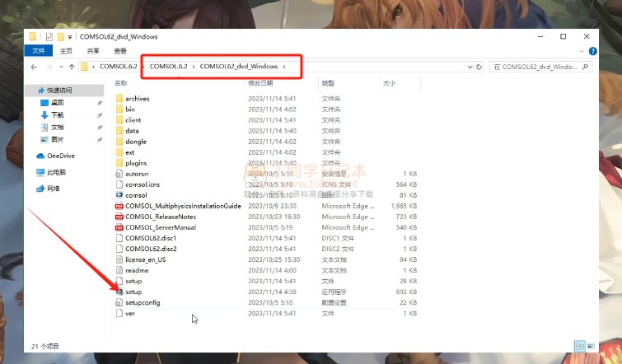Select the ext folder icon
The height and width of the screenshot is (364, 622).
coord(119,152)
